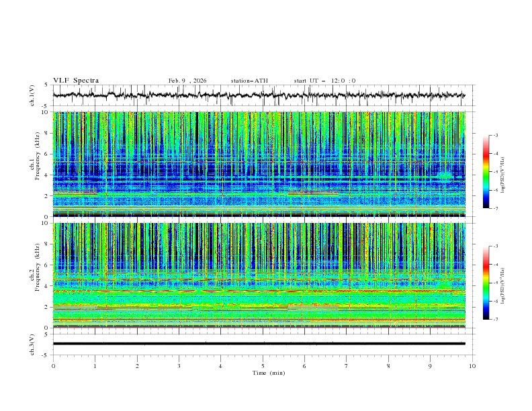Click the ch.2 Frequency (kHz) axis label
The height and width of the screenshot is (411, 532).
click(35, 267)
